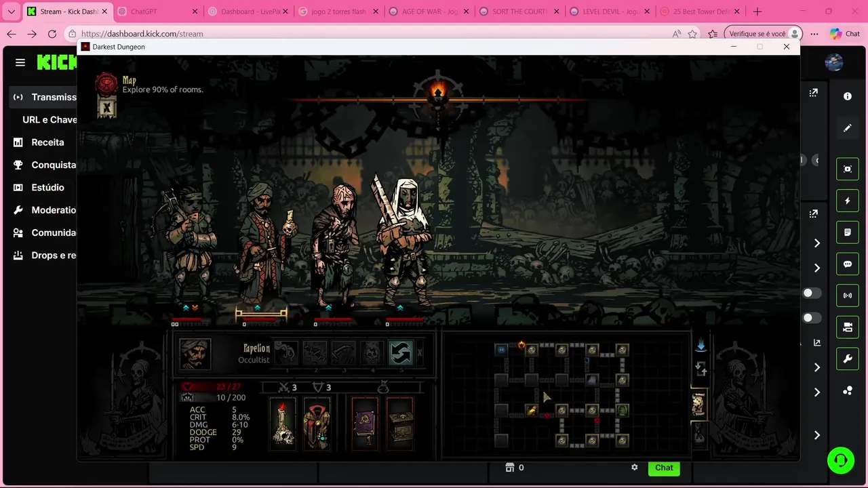Select the green room on the map
Image resolution: width=868 pixels, height=488 pixels.
tap(622, 410)
